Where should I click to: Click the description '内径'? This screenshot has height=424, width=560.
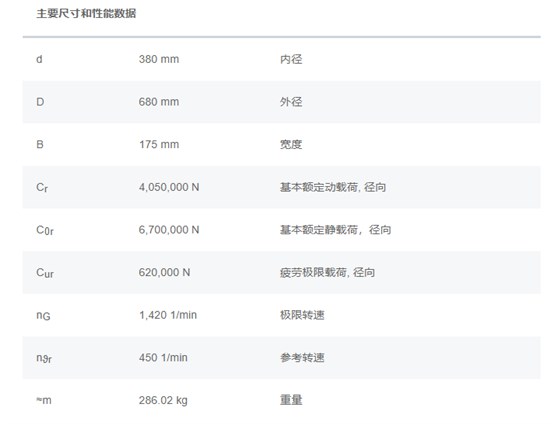(x=291, y=59)
